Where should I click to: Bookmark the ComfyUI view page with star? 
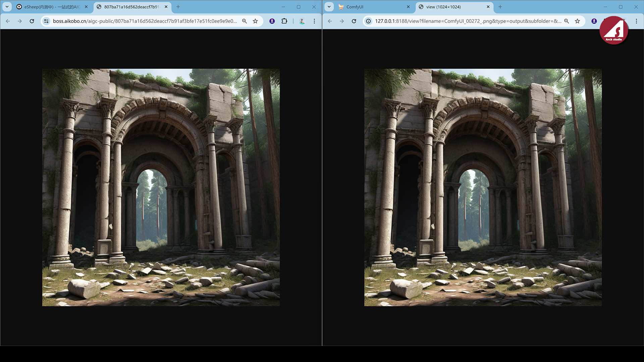[x=577, y=21]
